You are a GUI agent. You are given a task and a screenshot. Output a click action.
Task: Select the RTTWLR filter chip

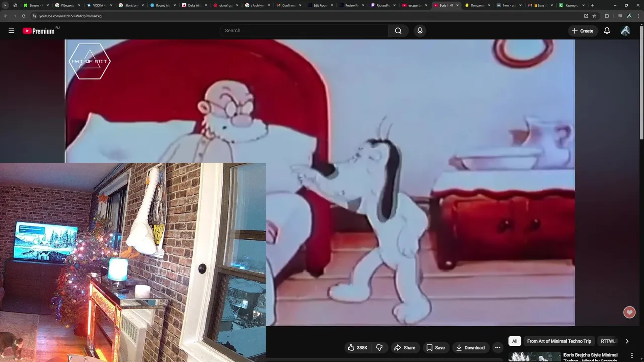609,341
